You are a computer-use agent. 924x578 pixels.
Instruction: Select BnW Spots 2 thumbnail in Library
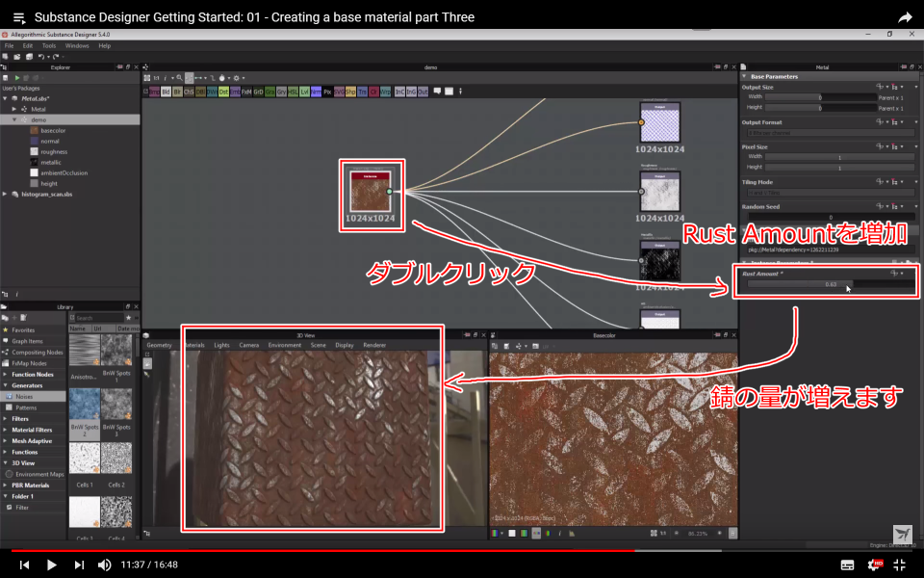click(x=85, y=405)
